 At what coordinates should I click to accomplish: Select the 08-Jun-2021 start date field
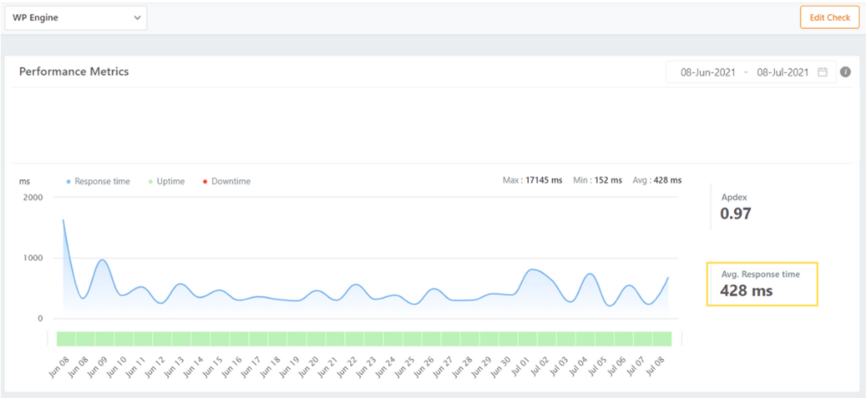[x=708, y=72]
